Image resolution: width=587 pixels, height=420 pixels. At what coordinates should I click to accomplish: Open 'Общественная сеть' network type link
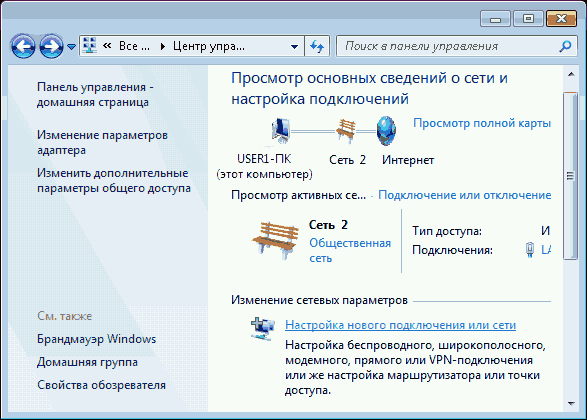(x=350, y=250)
